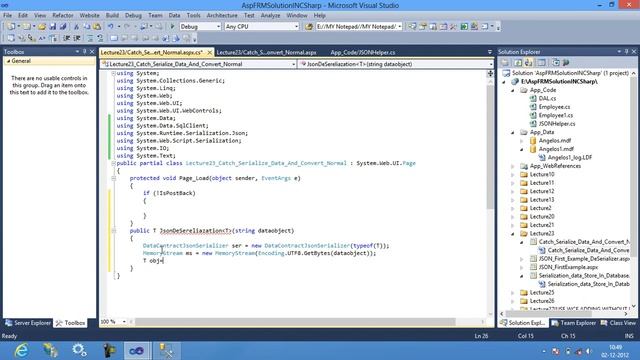
Task: Toggle auto-hide pin on Toolbox panel
Action: point(84,51)
